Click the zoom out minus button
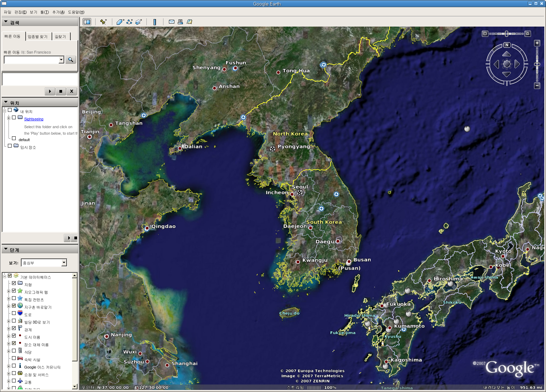The height and width of the screenshot is (392, 546). pos(537,86)
